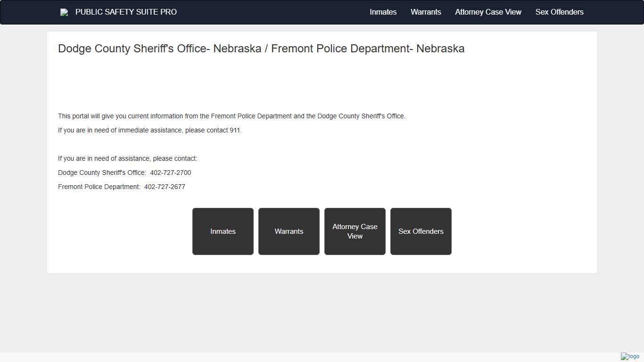Click the dark Warrants tile button
This screenshot has width=644, height=362.
289,231
